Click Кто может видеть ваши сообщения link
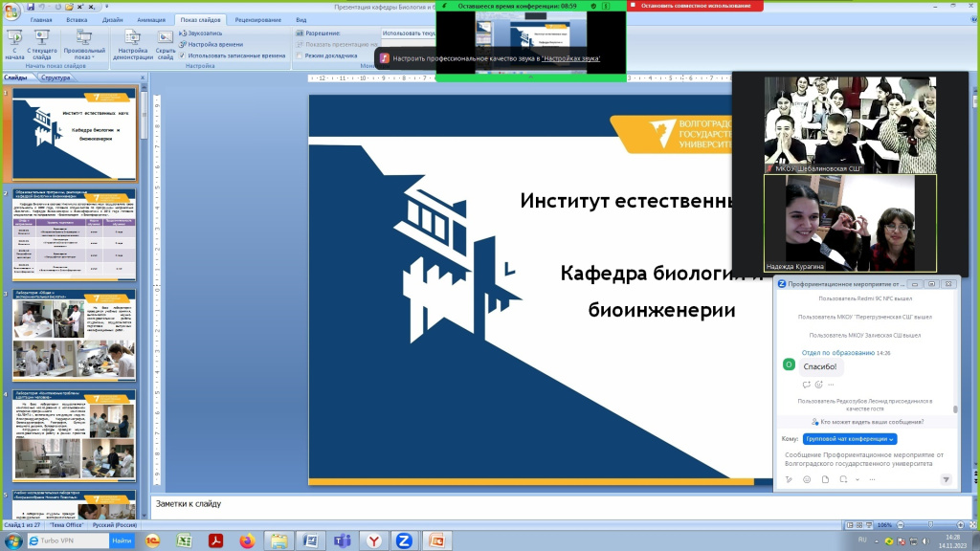Image resolution: width=980 pixels, height=551 pixels. click(867, 422)
